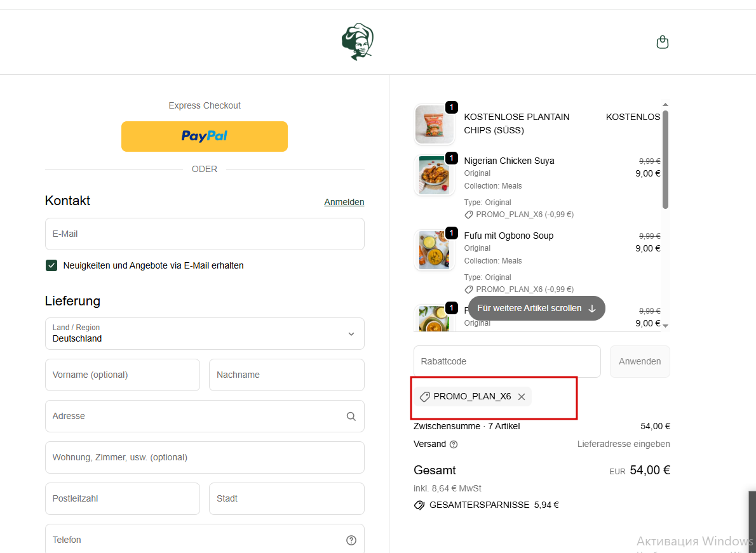Click Für weitere Artikel scrollen button
Screen dimensions: 756x553
point(537,309)
